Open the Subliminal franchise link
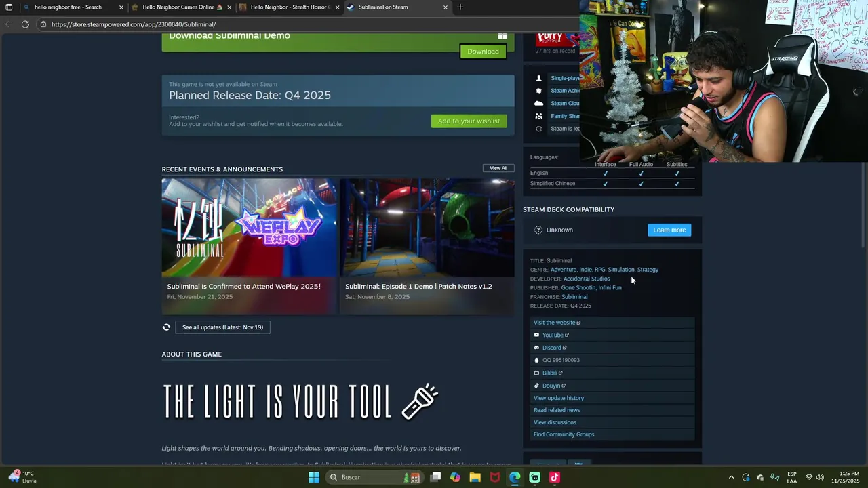 (x=574, y=297)
